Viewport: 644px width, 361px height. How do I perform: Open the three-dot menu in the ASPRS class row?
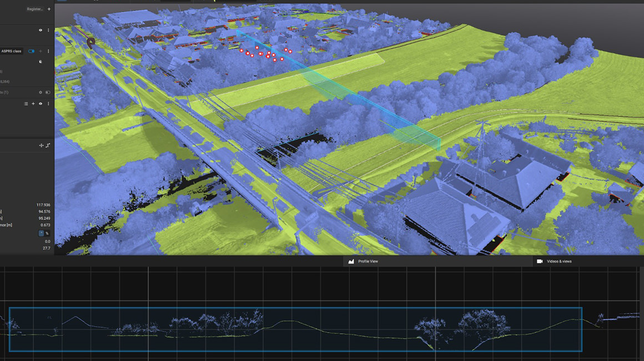click(x=48, y=51)
